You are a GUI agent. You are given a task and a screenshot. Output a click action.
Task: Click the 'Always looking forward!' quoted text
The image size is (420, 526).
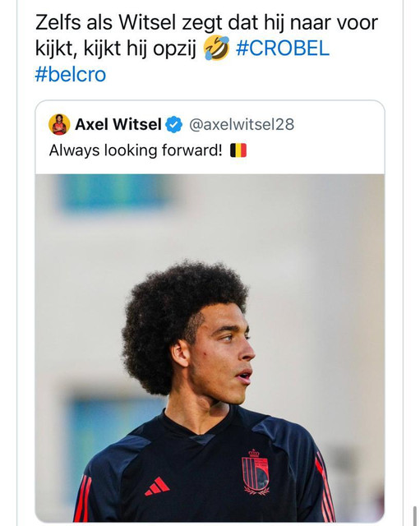[x=136, y=150]
